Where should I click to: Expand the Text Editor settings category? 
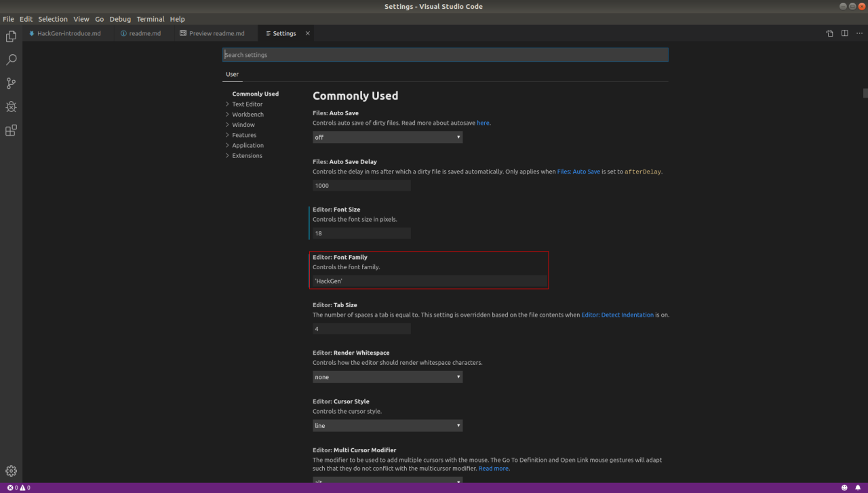point(247,104)
